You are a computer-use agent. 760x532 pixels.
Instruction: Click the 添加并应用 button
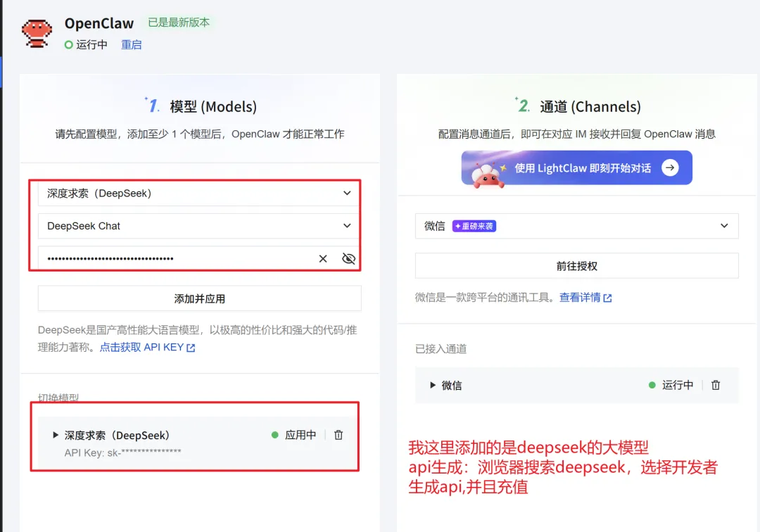199,298
